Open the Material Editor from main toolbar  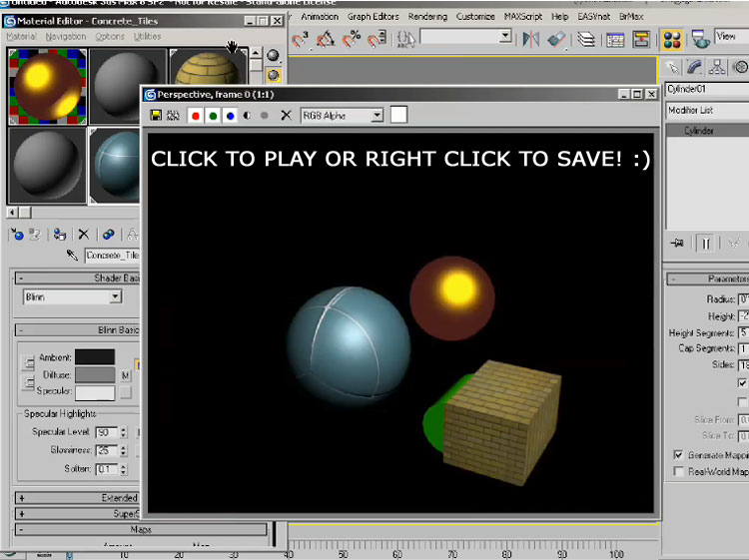point(672,39)
